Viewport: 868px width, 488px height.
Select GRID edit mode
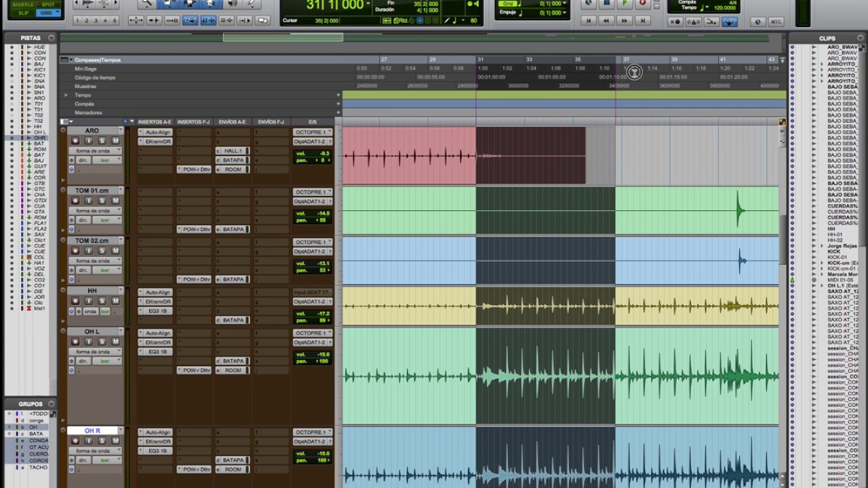click(47, 13)
